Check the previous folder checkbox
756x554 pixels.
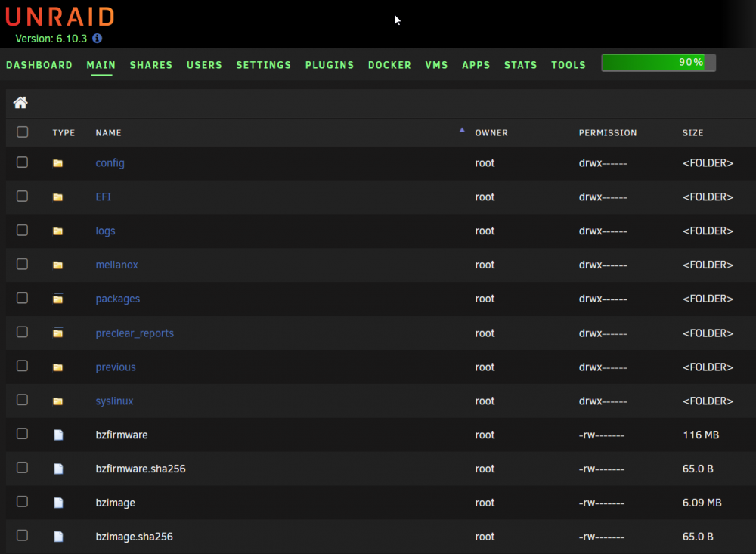(22, 366)
